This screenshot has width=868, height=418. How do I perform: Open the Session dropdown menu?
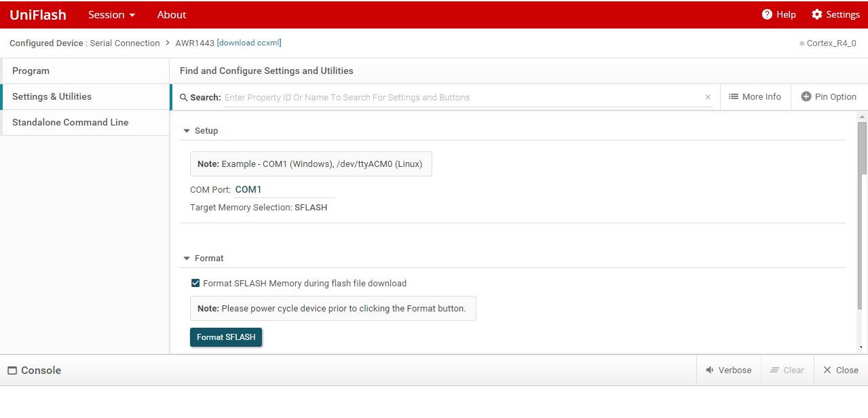112,14
